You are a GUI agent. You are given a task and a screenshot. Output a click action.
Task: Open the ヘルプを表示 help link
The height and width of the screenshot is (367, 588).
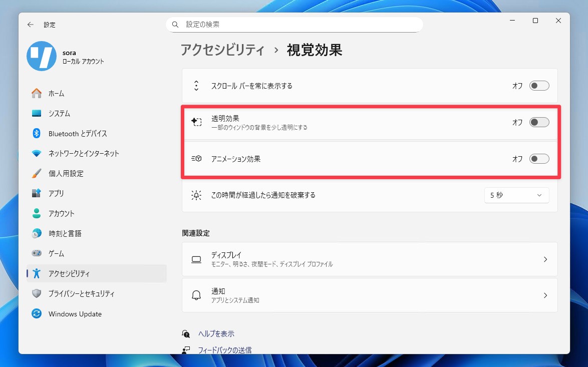(216, 334)
